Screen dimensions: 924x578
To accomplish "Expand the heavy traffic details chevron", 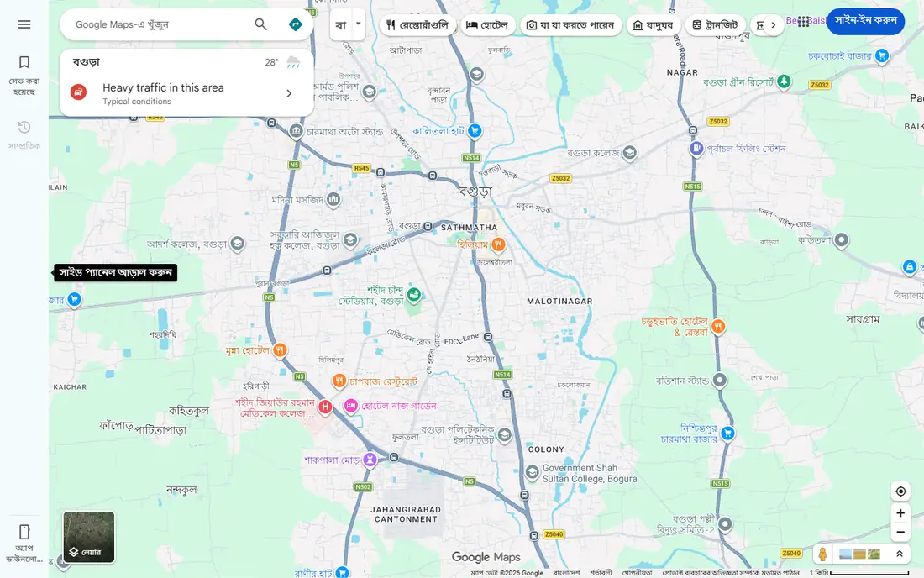I will (x=289, y=93).
